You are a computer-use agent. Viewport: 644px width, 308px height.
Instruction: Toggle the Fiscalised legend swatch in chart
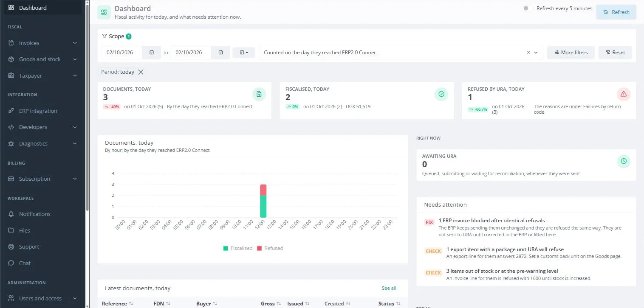(226, 248)
